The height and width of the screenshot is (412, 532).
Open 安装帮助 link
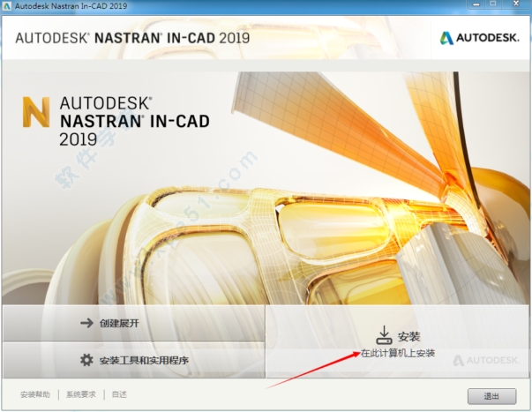click(x=35, y=394)
